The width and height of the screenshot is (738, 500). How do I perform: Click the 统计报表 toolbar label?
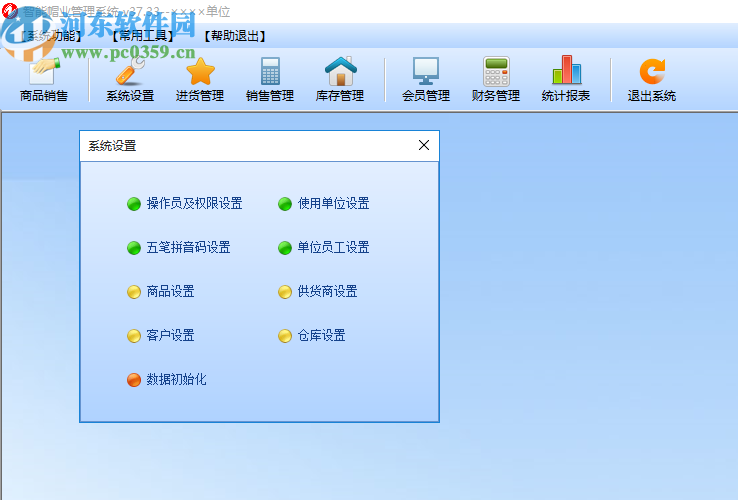[x=566, y=96]
